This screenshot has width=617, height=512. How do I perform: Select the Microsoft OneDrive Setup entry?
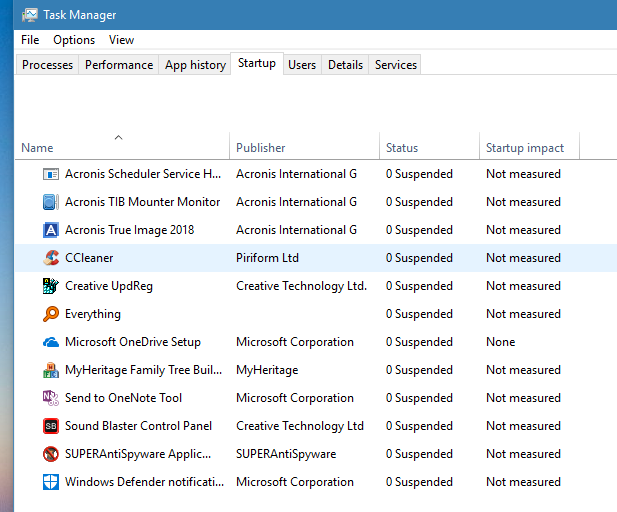[x=133, y=342]
